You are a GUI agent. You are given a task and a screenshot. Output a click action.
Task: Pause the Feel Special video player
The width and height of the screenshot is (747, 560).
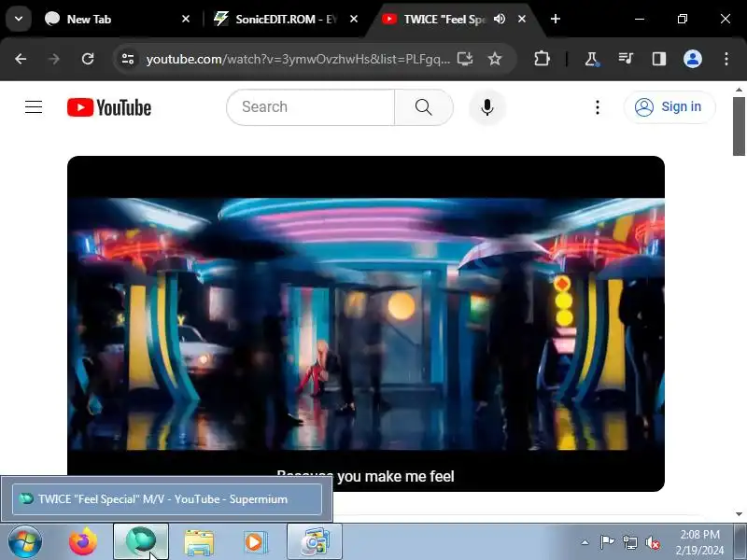point(366,324)
